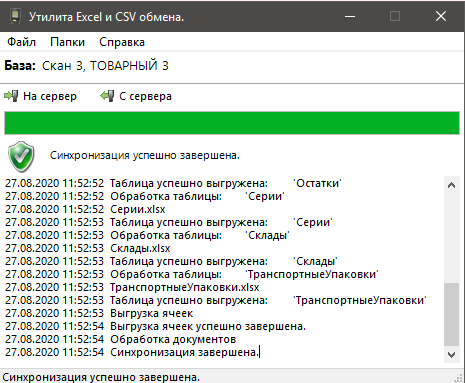Open the Справка menu

(122, 42)
